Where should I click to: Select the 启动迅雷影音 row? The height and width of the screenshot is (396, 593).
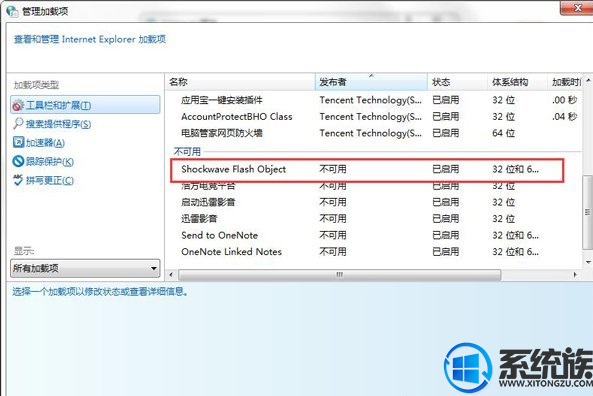pyautogui.click(x=374, y=202)
